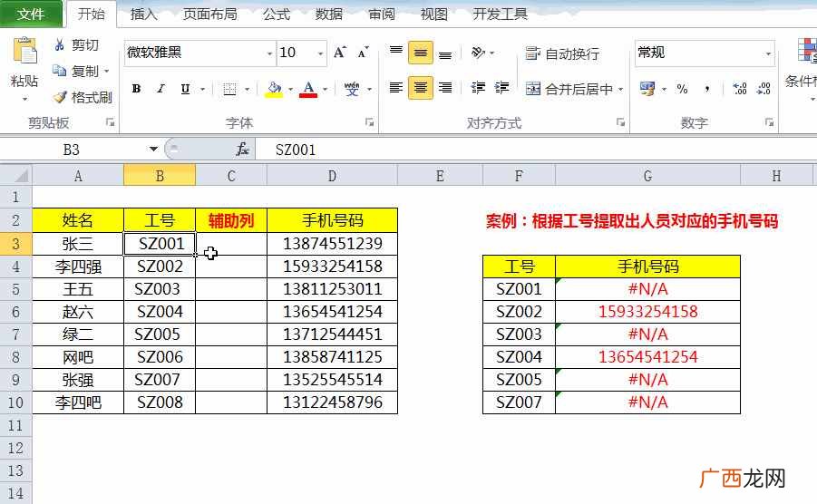Image resolution: width=817 pixels, height=504 pixels.
Task: Click 合并后居中 merge and center button
Action: 569,89
